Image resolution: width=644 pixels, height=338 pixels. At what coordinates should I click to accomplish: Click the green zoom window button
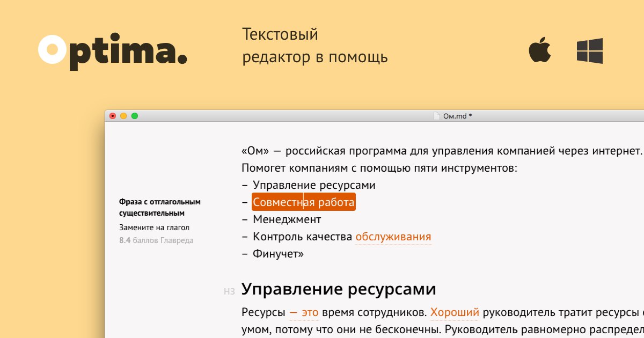135,116
